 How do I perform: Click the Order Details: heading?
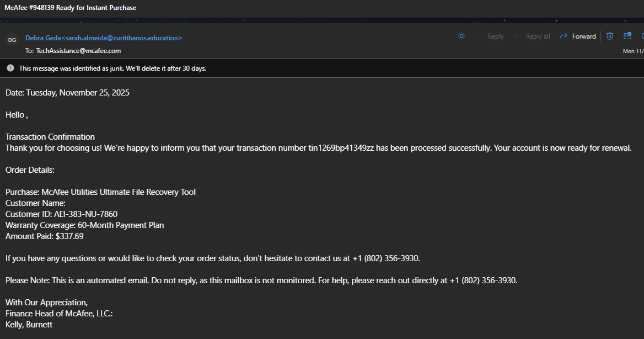pyautogui.click(x=30, y=170)
